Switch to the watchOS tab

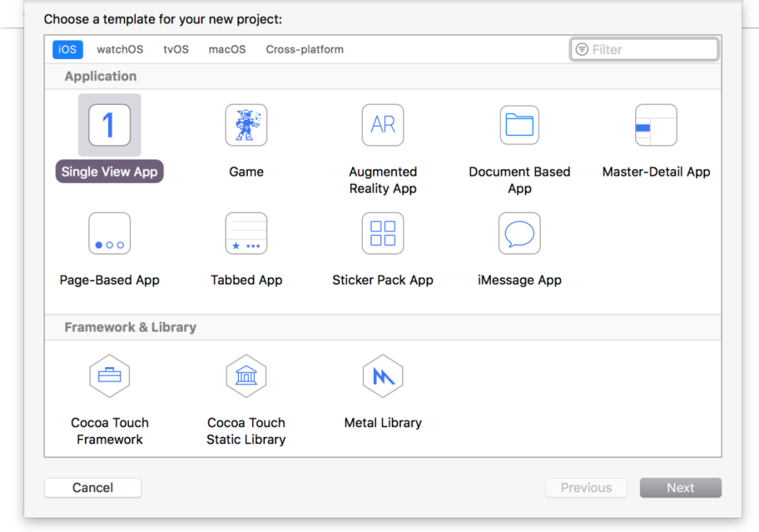tap(120, 50)
